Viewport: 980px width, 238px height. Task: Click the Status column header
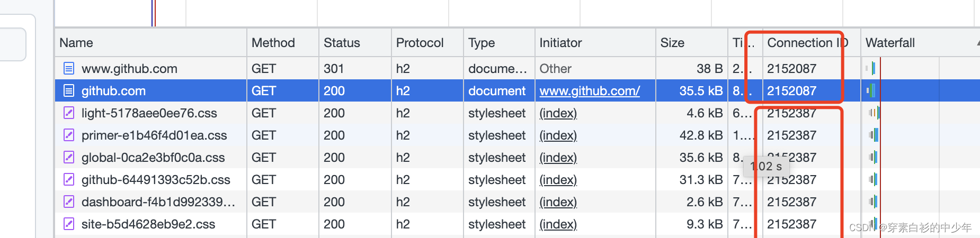342,43
